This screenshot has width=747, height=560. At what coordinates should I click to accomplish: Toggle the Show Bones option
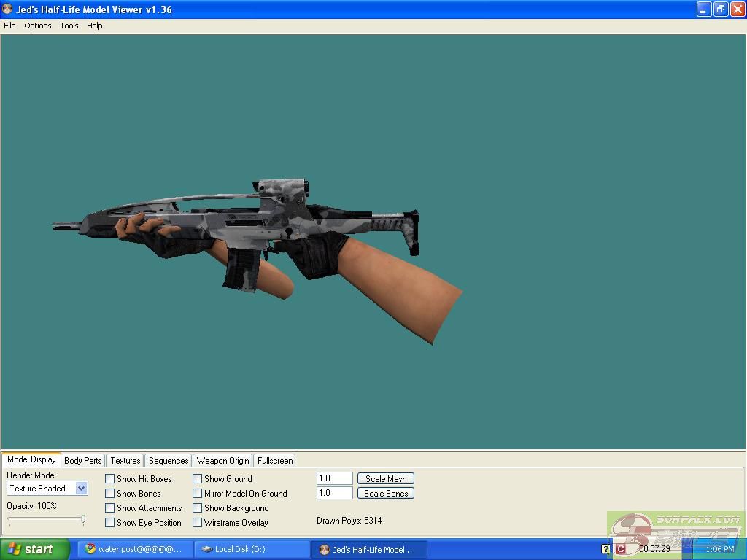click(110, 494)
